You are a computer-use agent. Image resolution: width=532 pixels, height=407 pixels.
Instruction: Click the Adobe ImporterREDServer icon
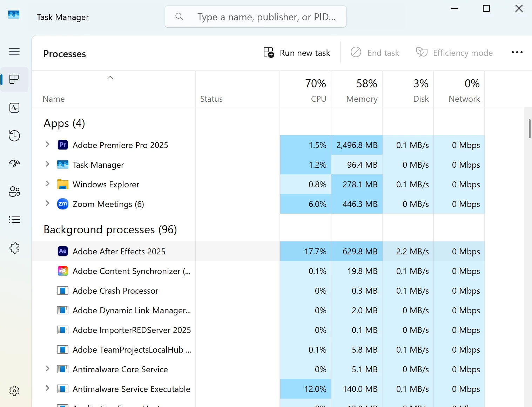63,330
